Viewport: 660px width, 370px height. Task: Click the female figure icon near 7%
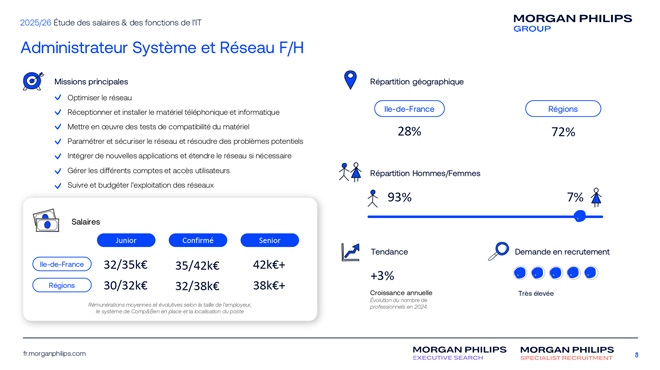(x=596, y=197)
